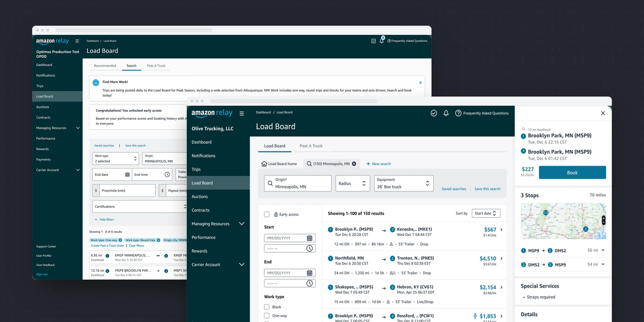
Task: Open bell with badge in back window
Action: point(382,41)
